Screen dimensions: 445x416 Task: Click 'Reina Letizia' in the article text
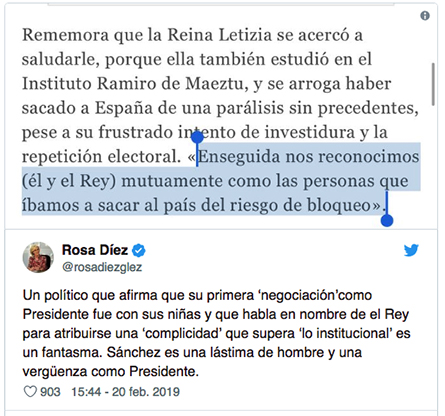click(219, 35)
